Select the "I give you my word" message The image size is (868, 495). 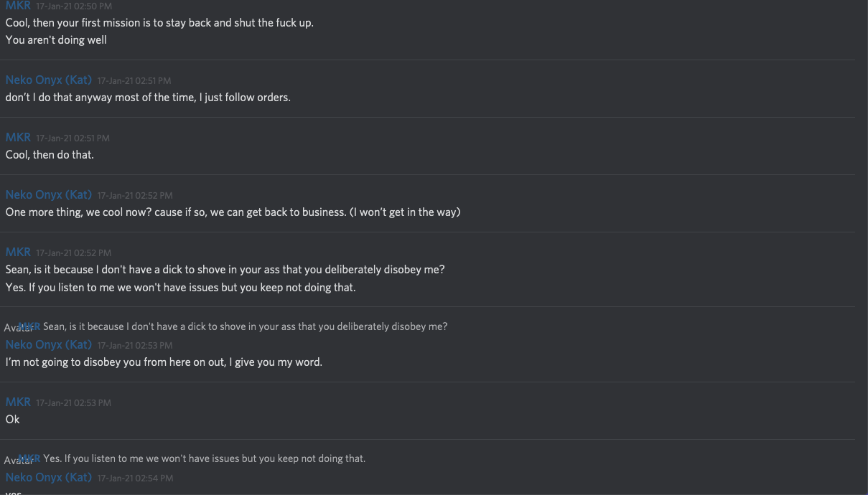pos(164,362)
